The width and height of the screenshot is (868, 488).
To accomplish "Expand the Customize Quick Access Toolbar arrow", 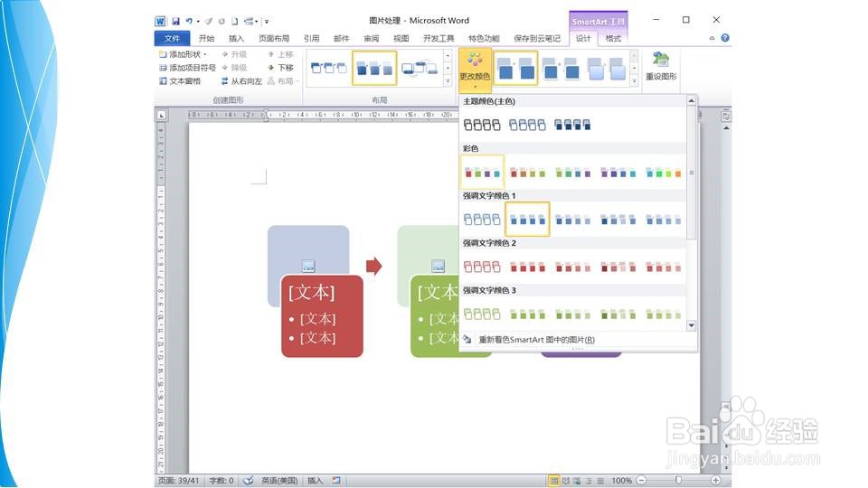I will tap(267, 22).
